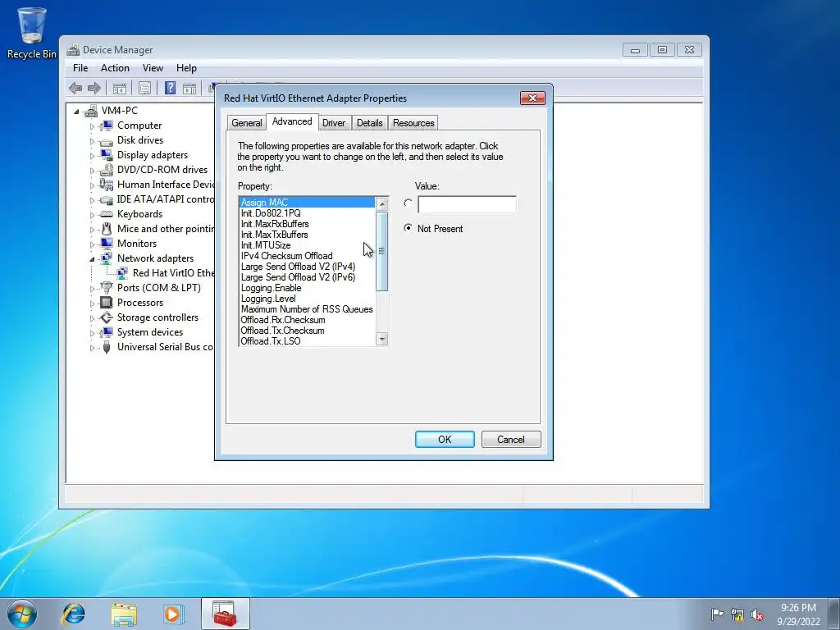
Task: Select Logging.Level in the Property list
Action: coord(307,299)
